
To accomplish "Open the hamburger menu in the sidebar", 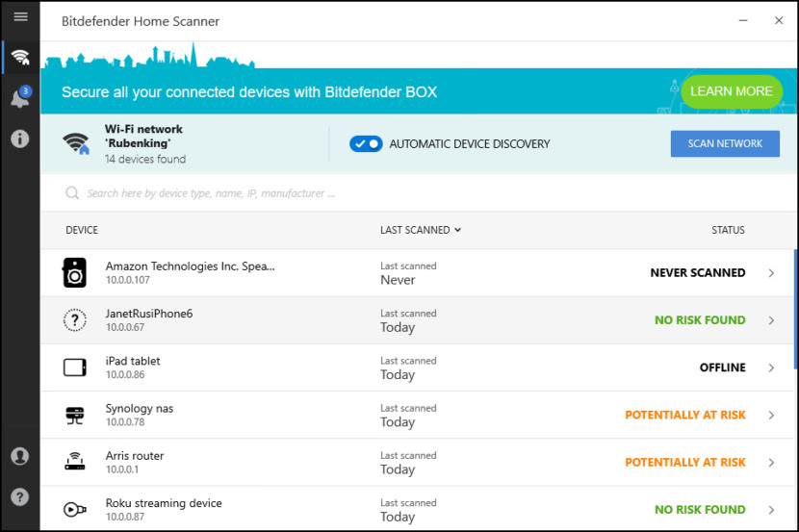I will 19,17.
